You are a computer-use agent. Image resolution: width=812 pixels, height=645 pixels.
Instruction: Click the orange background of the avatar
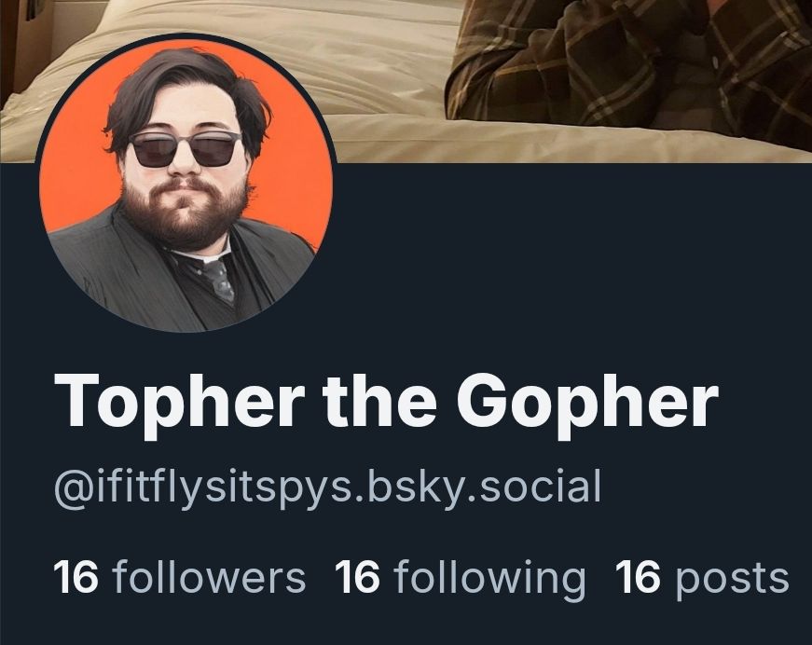296,156
